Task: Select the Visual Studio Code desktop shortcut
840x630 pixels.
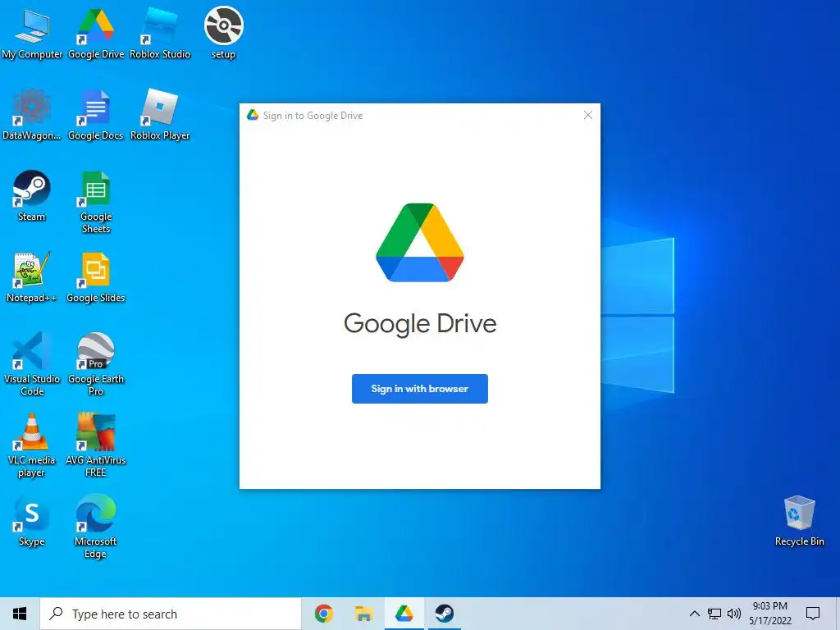Action: click(32, 364)
